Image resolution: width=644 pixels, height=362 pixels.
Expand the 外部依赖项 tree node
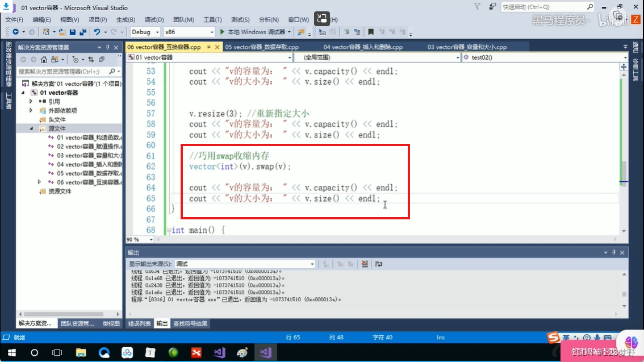pyautogui.click(x=31, y=110)
